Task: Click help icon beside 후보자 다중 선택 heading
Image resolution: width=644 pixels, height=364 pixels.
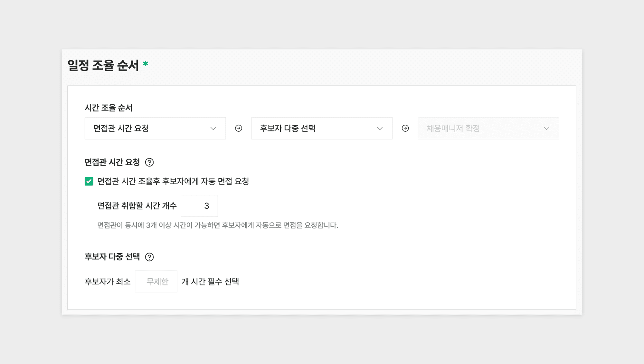Action: 149,257
